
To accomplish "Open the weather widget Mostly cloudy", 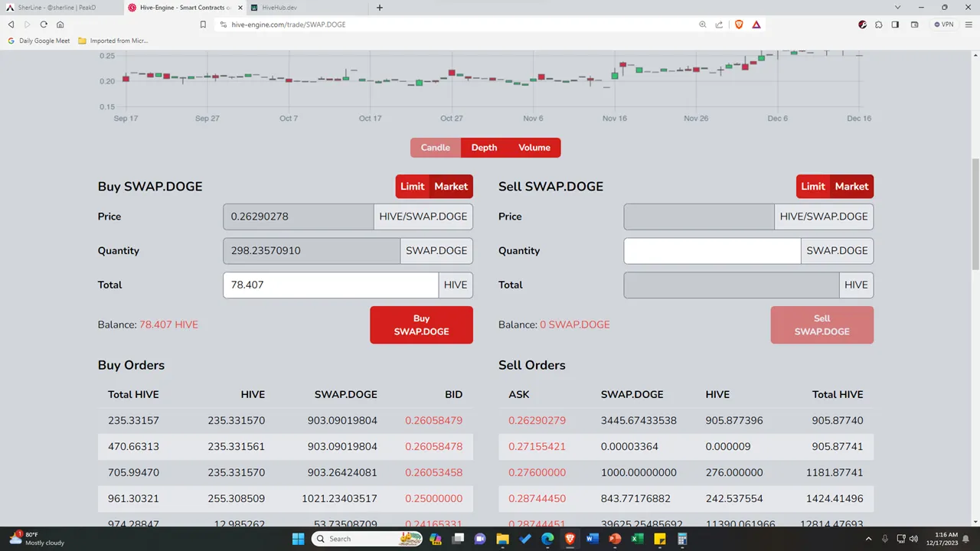I will 37,539.
